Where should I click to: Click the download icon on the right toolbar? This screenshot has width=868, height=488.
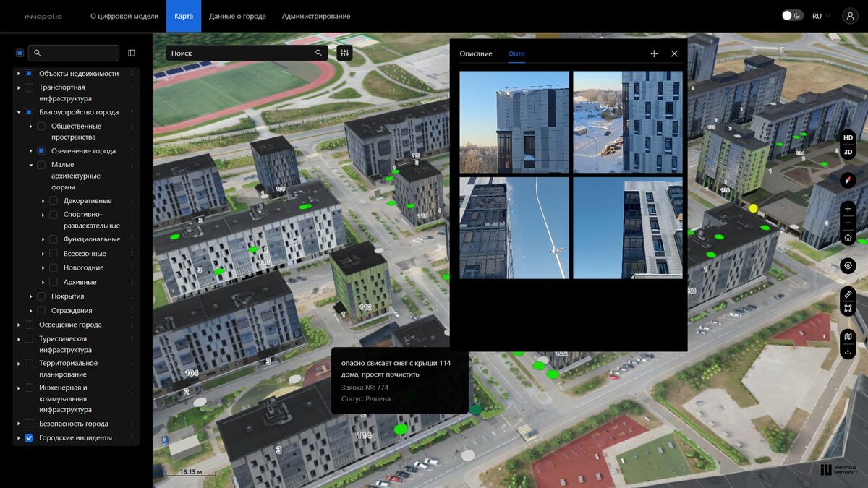(x=847, y=351)
